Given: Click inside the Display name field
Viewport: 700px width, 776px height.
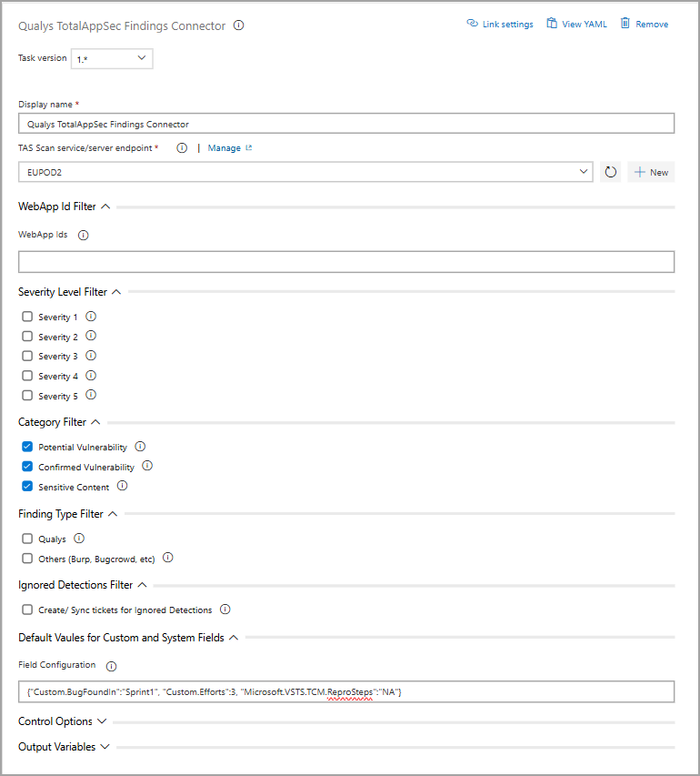Looking at the screenshot, I should point(345,123).
